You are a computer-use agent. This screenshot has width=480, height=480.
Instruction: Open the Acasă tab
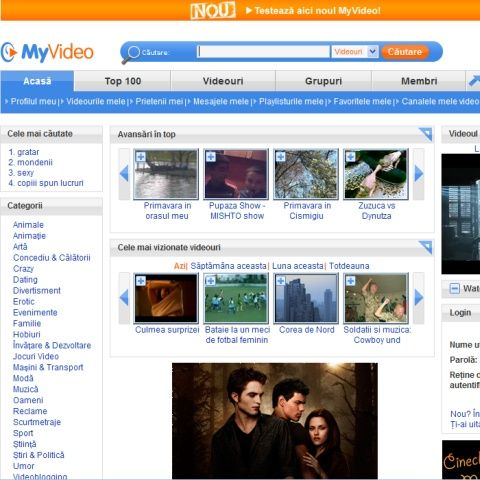[37, 81]
